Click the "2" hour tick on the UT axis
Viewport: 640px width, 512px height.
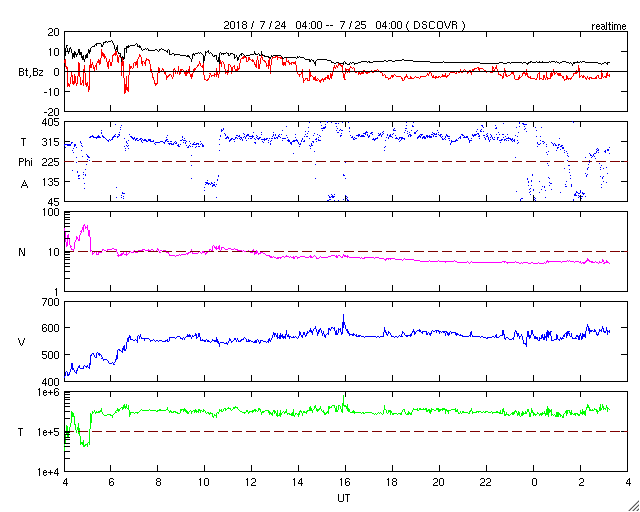(x=580, y=483)
